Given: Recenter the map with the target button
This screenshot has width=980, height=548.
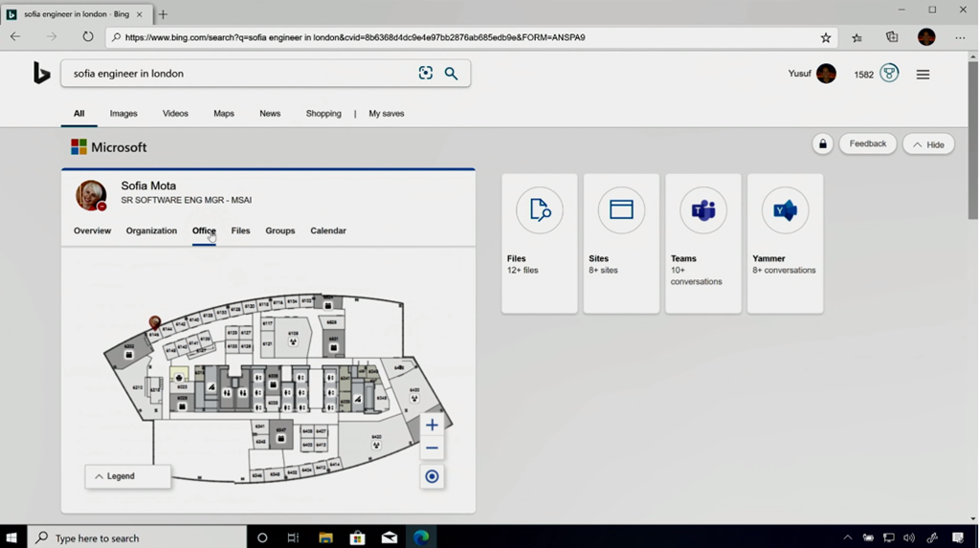Looking at the screenshot, I should point(432,477).
